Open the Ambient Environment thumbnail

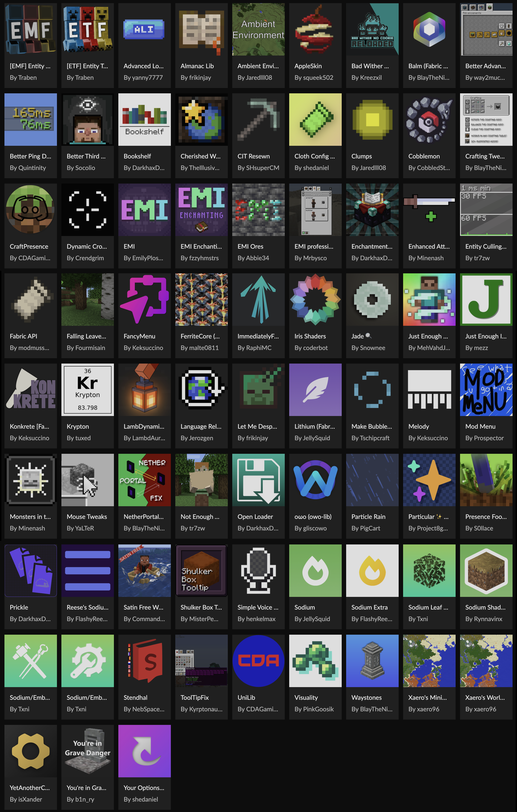[258, 29]
